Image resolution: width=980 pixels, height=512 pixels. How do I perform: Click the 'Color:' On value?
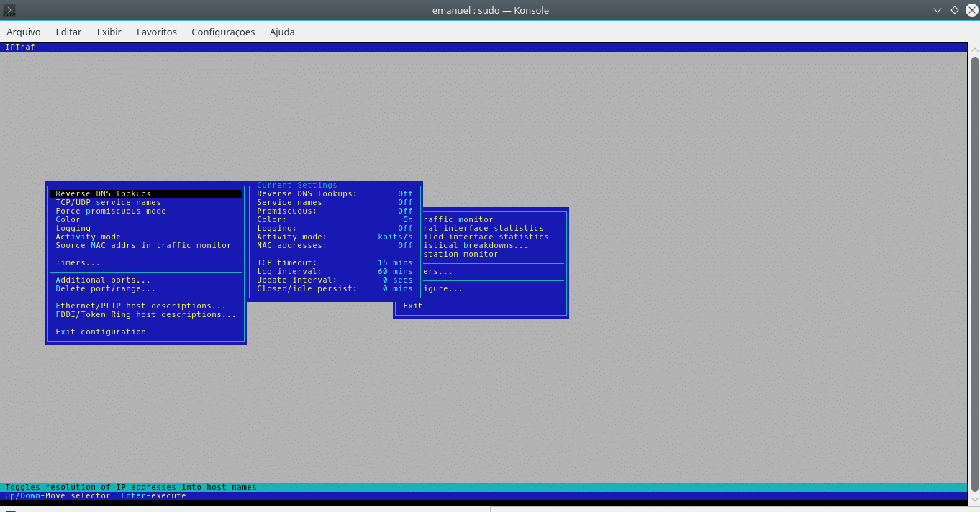[408, 219]
